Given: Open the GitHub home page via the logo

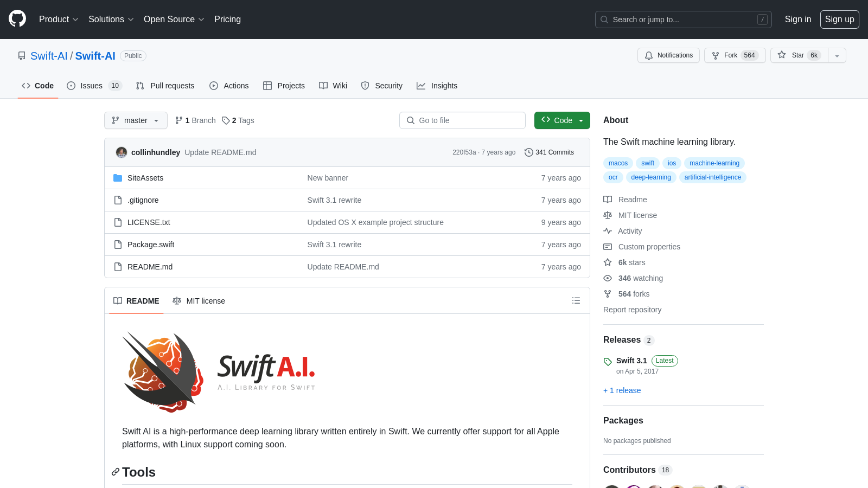Looking at the screenshot, I should pyautogui.click(x=17, y=18).
